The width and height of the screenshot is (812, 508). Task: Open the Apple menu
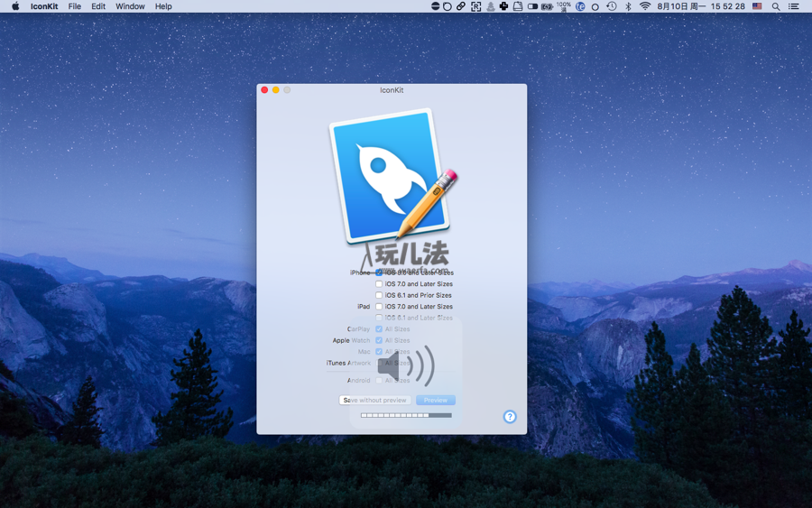15,6
